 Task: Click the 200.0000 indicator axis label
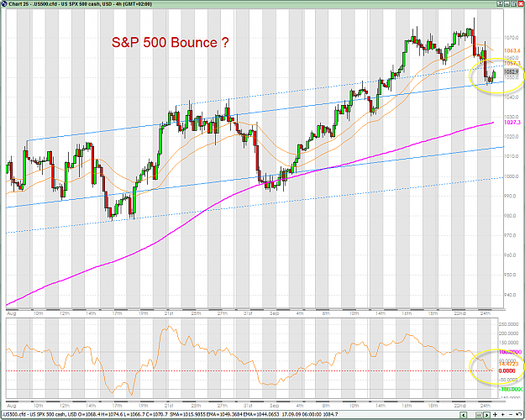point(508,333)
